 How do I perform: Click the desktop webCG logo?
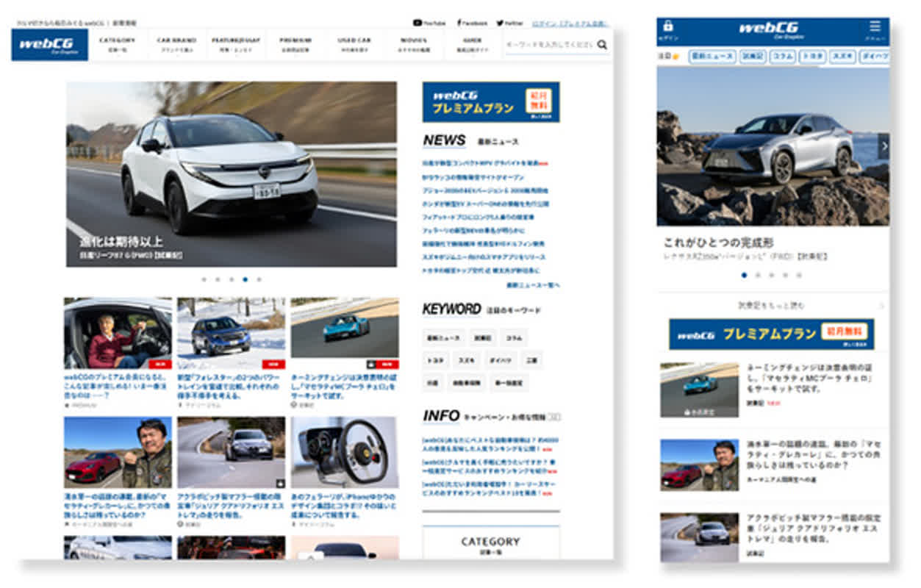coord(50,45)
